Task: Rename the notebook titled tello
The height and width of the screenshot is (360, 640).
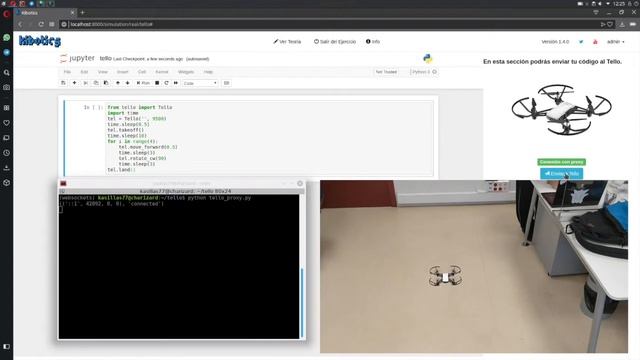Action: pyautogui.click(x=105, y=58)
